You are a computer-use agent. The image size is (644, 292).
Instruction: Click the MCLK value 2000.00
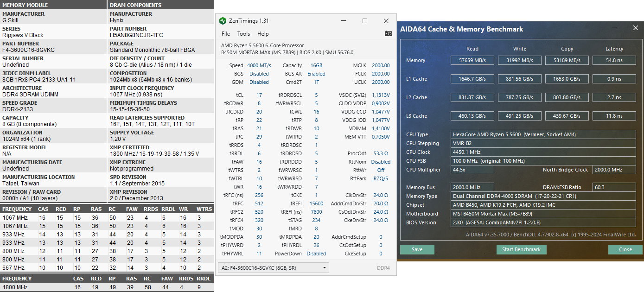pos(381,65)
